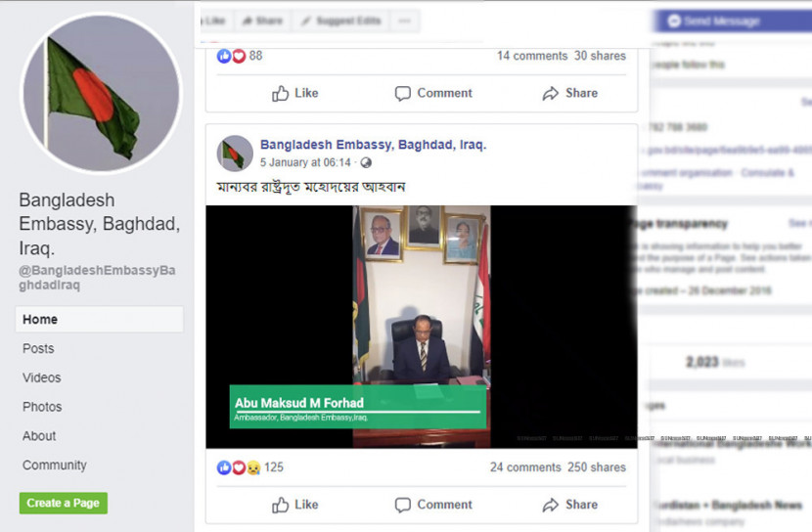This screenshot has width=812, height=532.
Task: Click Share on the top post
Action: coord(569,93)
